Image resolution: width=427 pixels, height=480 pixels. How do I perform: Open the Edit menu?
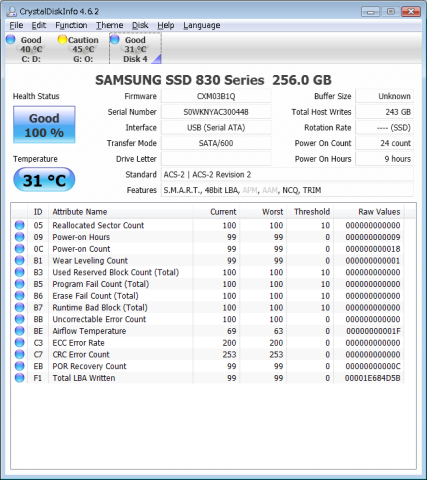(39, 25)
